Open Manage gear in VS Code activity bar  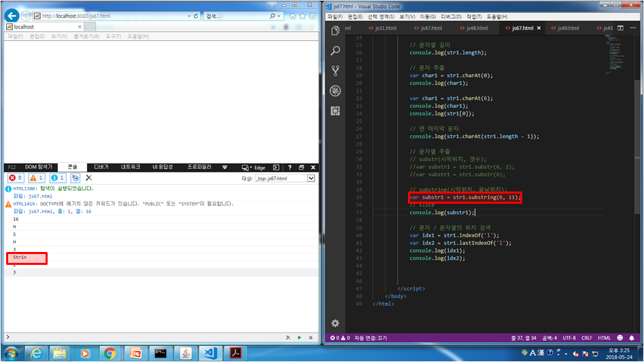(x=335, y=323)
